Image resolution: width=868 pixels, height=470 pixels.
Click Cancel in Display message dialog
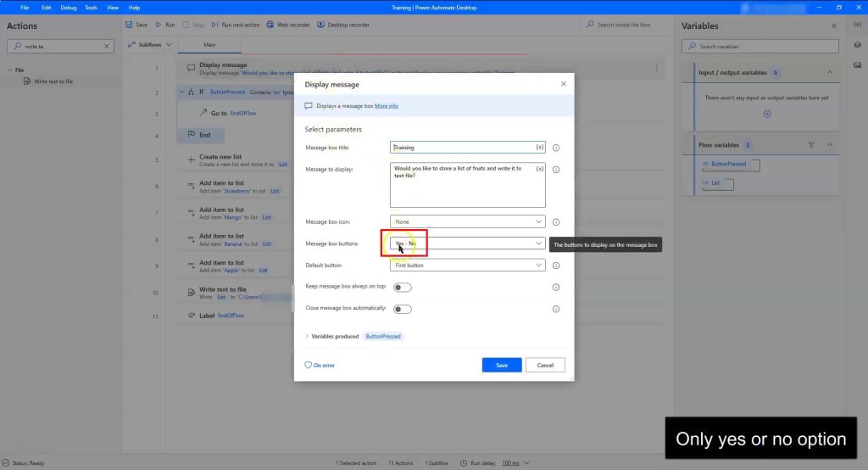point(545,366)
